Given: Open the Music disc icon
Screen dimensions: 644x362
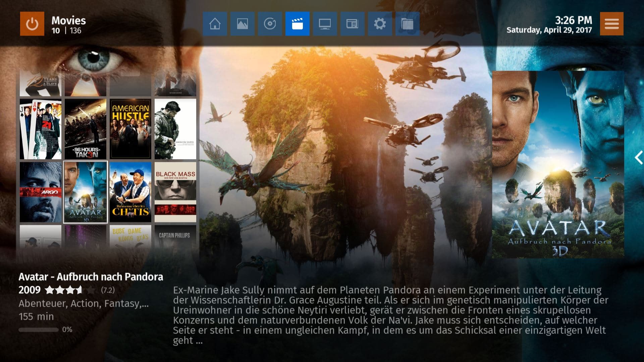Looking at the screenshot, I should coord(270,23).
